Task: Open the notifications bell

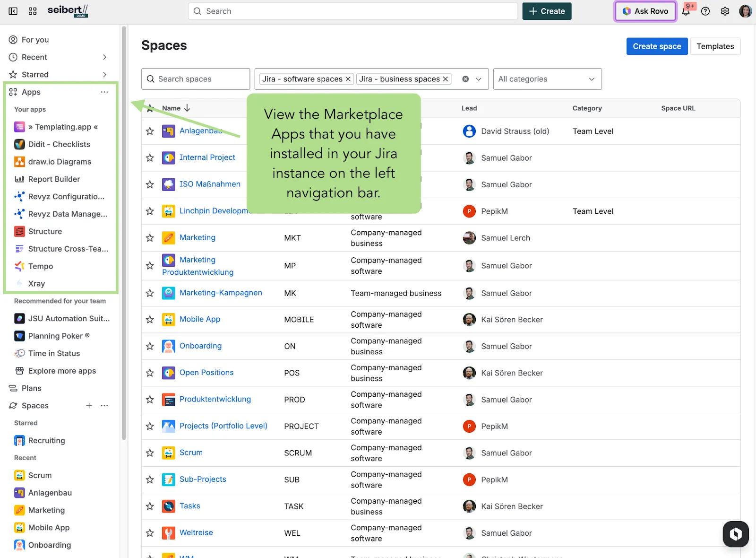Action: [x=686, y=11]
